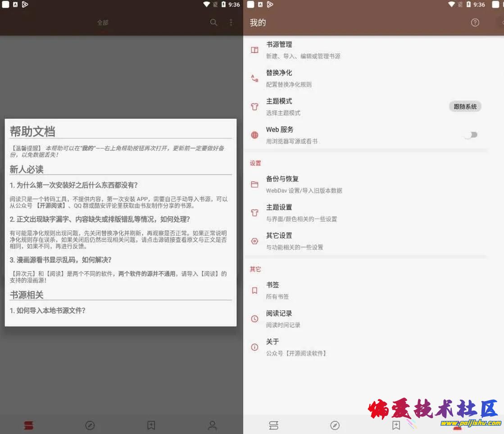Click the clock icon for 阅读记录
Viewport: 504px width, 434px height.
(x=254, y=319)
